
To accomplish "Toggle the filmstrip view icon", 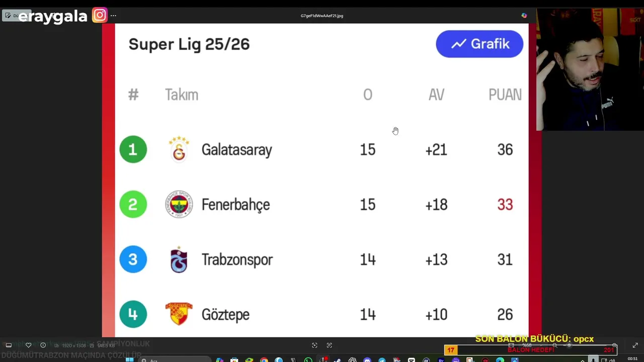I will (x=9, y=345).
